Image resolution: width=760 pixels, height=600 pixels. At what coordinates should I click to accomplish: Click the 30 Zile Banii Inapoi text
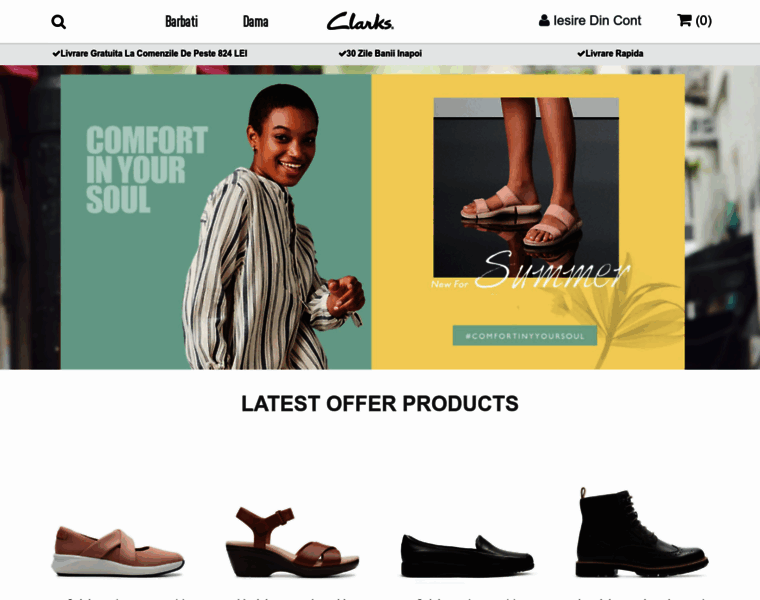coord(384,53)
